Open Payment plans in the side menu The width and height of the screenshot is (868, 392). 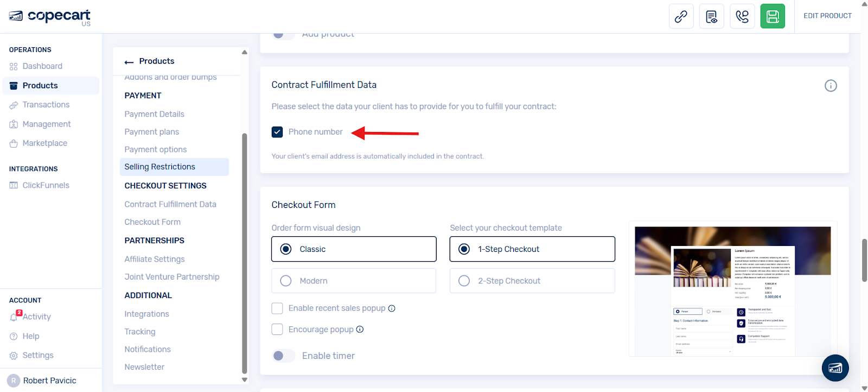pyautogui.click(x=152, y=132)
